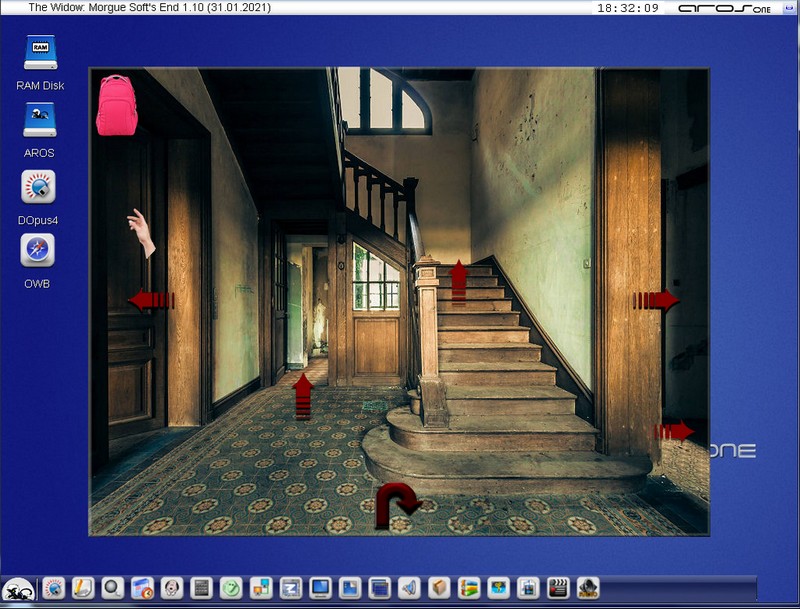This screenshot has height=609, width=800.
Task: Click the clock in the title bar
Action: click(627, 8)
